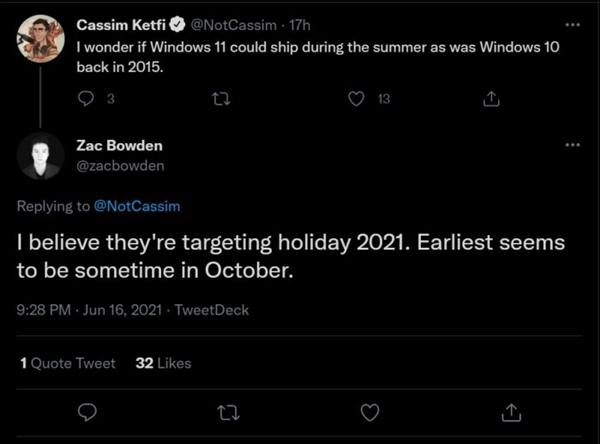View the 1 Quote Tweet list
600x444 pixels.
67,363
